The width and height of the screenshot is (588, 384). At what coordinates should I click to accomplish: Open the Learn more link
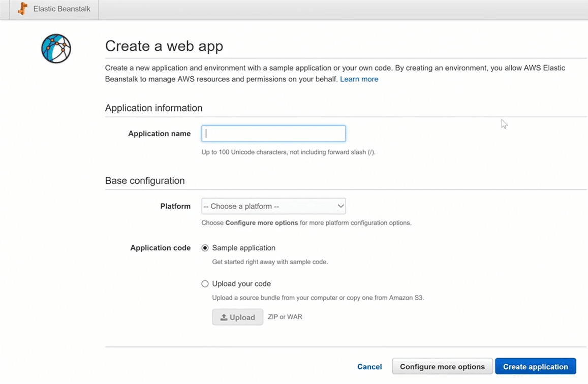point(359,79)
